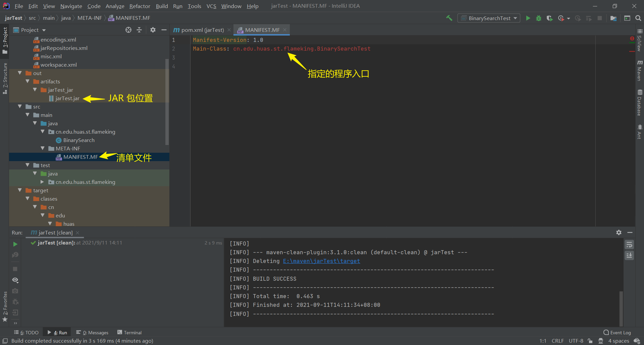Viewport: 644px width, 345px height.
Task: Rerun the Maven build in Run panel
Action: click(x=15, y=244)
